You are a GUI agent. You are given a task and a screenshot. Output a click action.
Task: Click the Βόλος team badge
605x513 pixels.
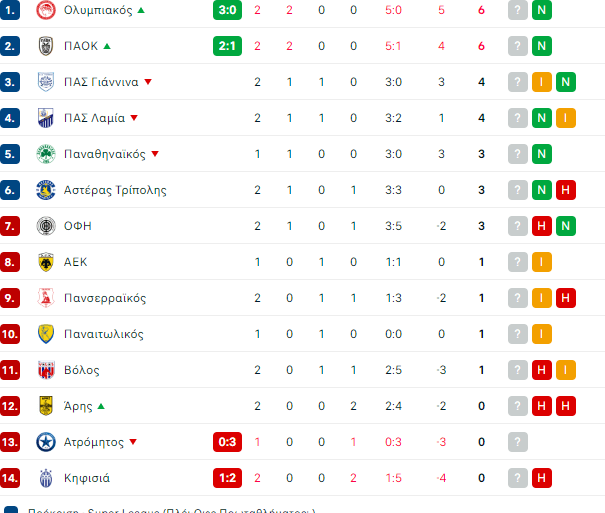45,370
